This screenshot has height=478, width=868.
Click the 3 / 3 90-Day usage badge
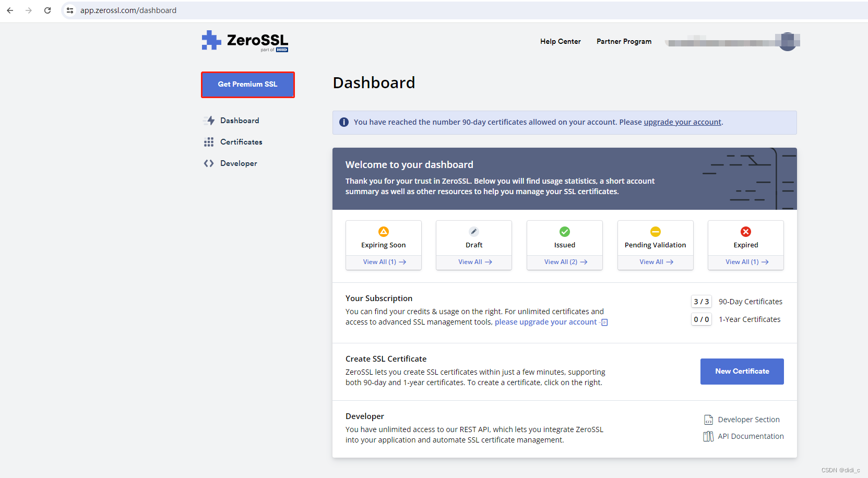701,302
